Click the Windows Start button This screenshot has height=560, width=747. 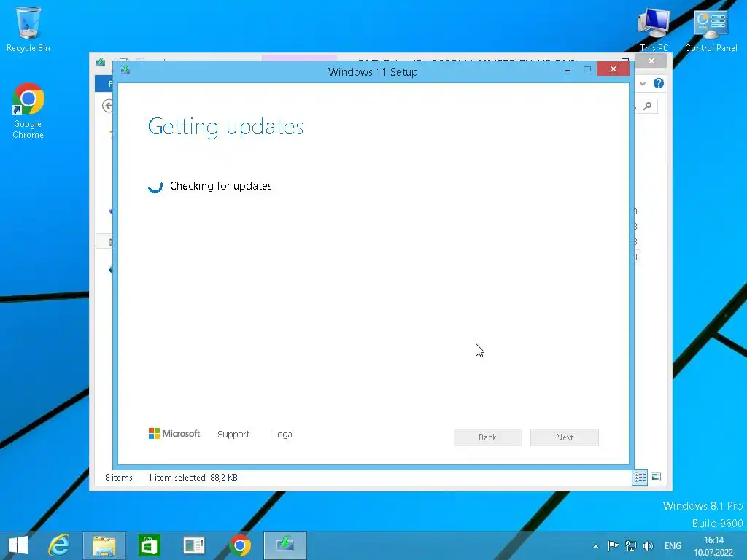pyautogui.click(x=18, y=545)
